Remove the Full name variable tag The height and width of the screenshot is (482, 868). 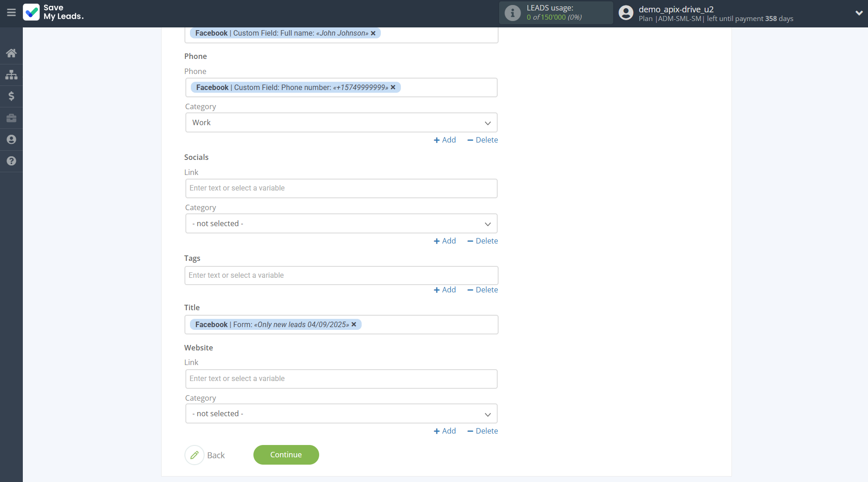tap(373, 33)
